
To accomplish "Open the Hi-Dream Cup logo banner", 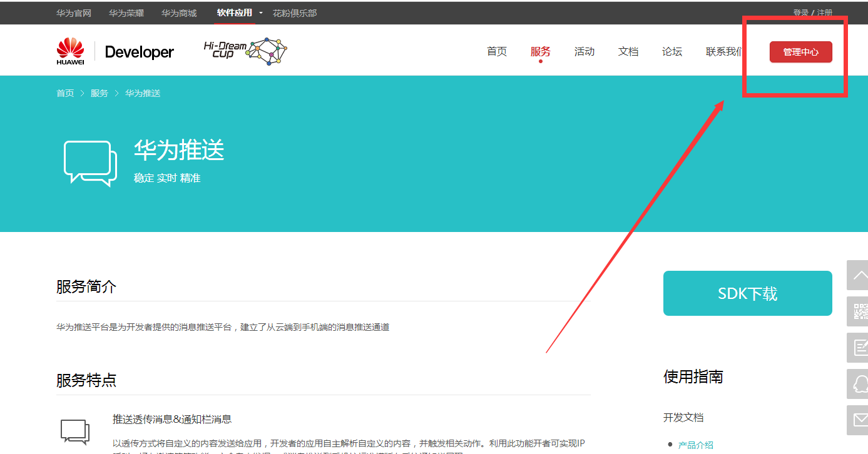I will [x=245, y=51].
